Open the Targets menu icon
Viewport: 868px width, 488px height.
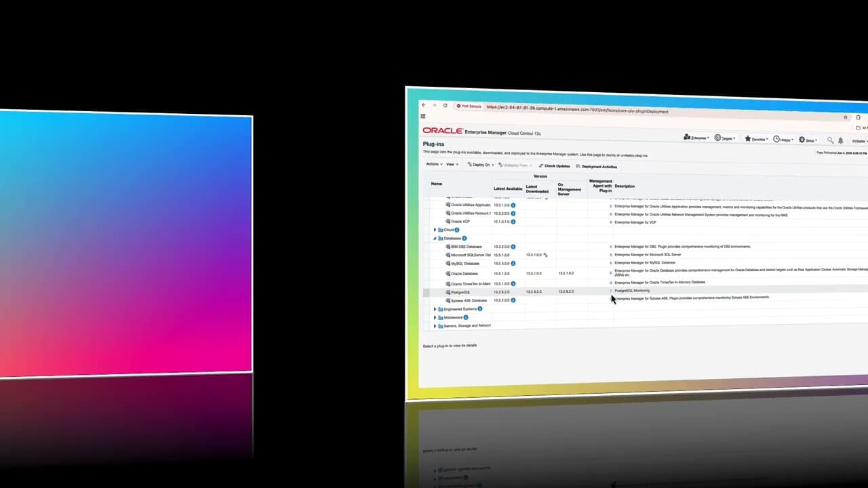tap(717, 138)
